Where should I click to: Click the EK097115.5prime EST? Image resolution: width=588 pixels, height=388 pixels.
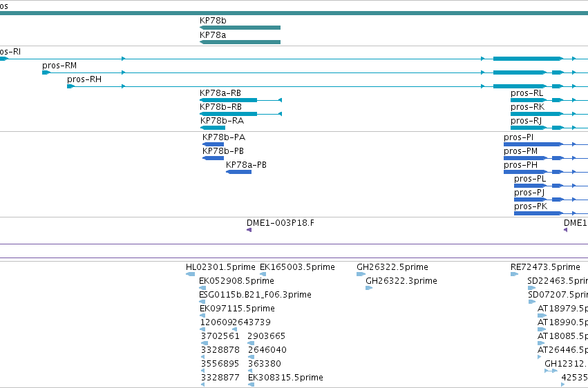(x=202, y=316)
